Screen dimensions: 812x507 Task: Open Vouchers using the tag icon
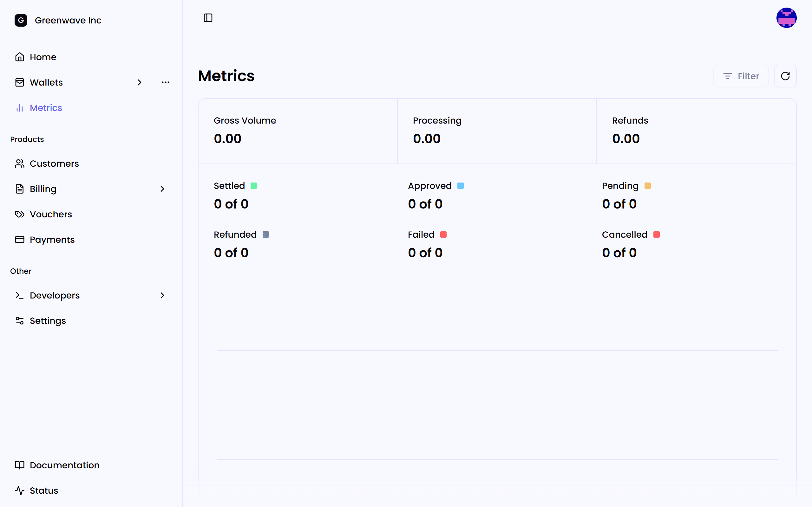coord(19,214)
